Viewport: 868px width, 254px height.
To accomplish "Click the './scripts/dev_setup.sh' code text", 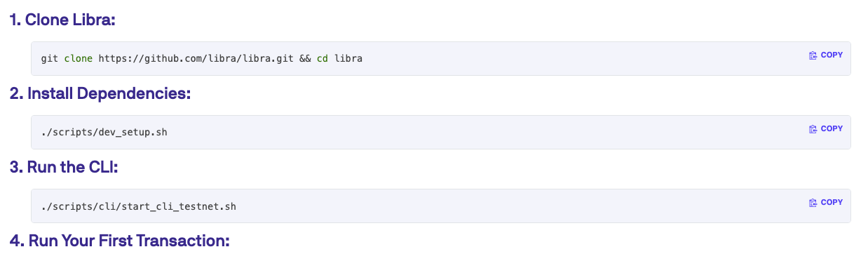I will tap(104, 132).
